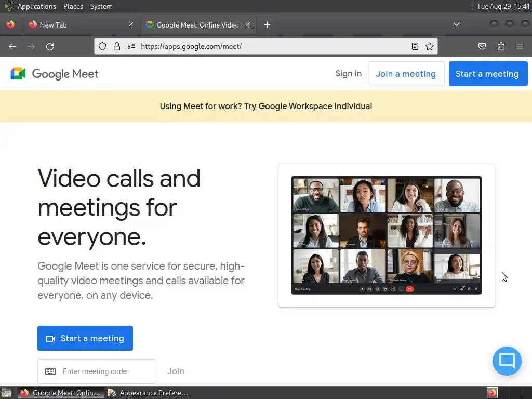Image resolution: width=532 pixels, height=399 pixels.
Task: Click the forward navigation arrow
Action: 31,46
